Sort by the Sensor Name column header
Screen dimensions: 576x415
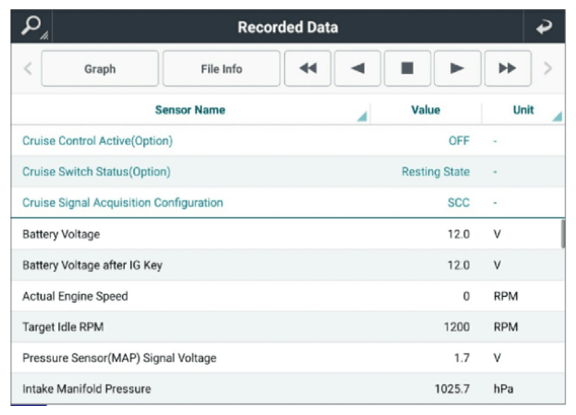pyautogui.click(x=190, y=110)
